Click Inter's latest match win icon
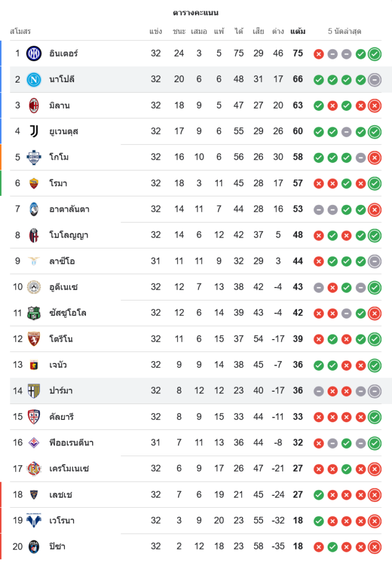Screen dimensions: 392x566 tap(374, 54)
